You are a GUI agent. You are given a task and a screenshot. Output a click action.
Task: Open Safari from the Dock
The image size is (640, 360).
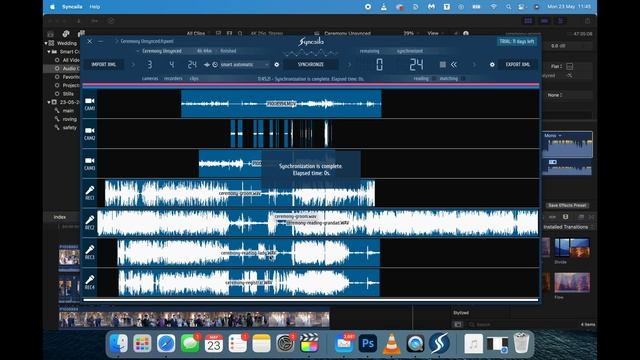pyautogui.click(x=166, y=343)
